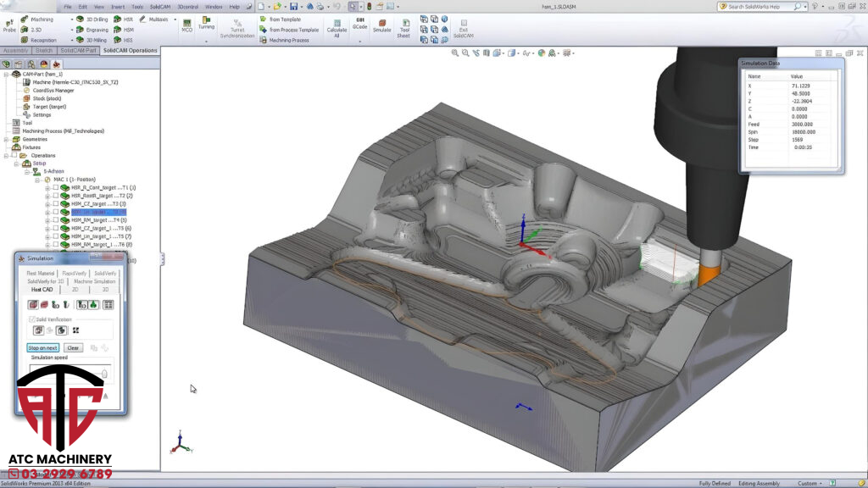The image size is (868, 488).
Task: Open the SolidCAM menu
Action: tap(160, 7)
